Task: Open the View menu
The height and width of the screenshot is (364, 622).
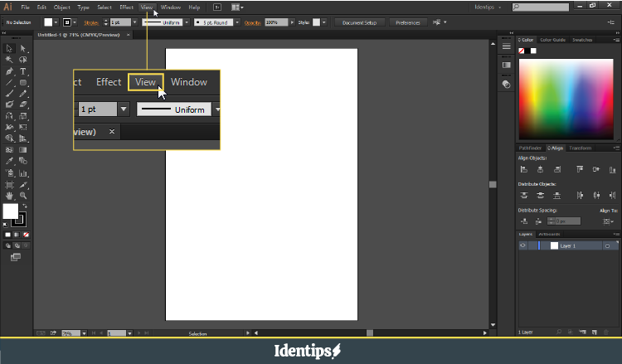Action: point(147,7)
